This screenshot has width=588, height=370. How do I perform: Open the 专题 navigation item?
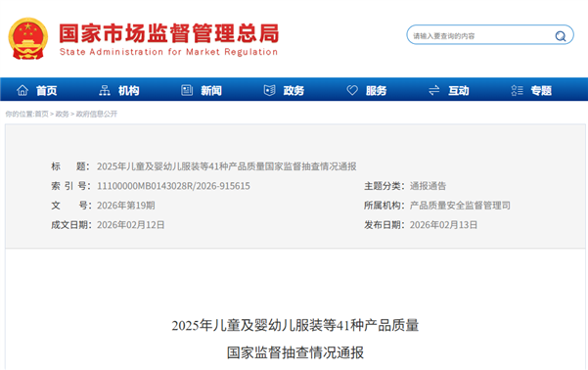[x=541, y=90]
